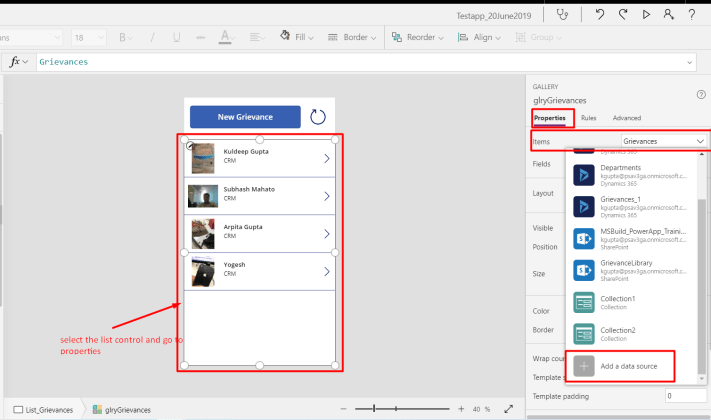Switch to the Advanced tab
The height and width of the screenshot is (420, 711).
pyautogui.click(x=627, y=118)
